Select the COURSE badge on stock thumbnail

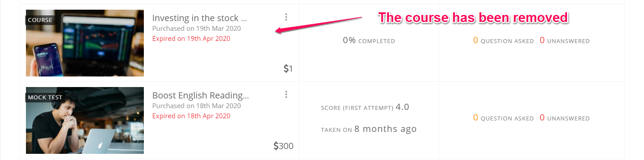[x=40, y=20]
